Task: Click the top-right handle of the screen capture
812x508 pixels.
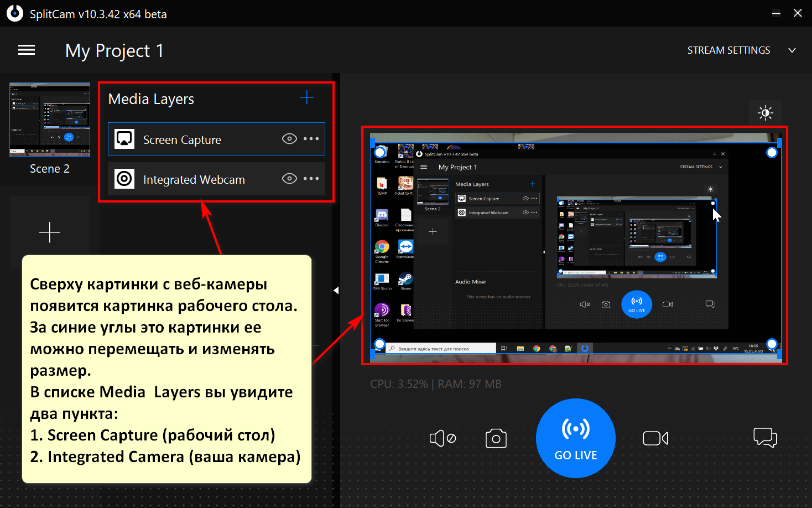Action: click(772, 152)
